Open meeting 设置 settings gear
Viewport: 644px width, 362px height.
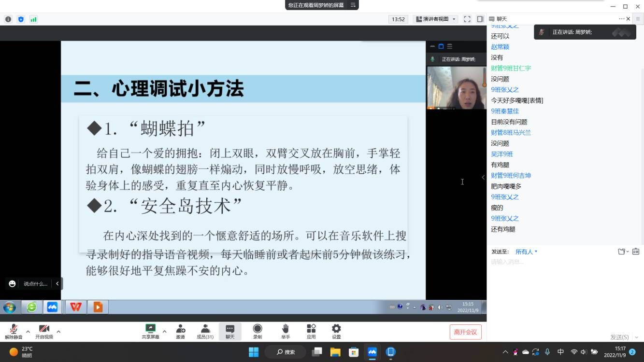click(336, 331)
